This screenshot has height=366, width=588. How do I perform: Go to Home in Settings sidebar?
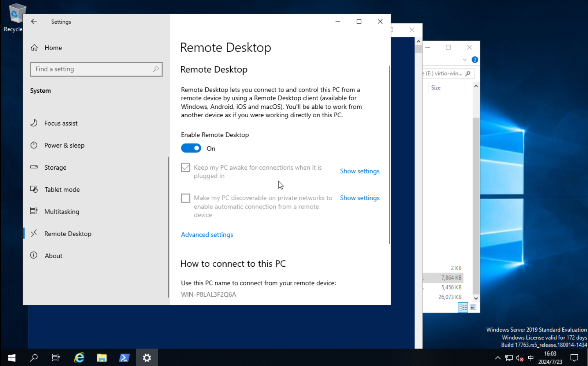[x=53, y=48]
